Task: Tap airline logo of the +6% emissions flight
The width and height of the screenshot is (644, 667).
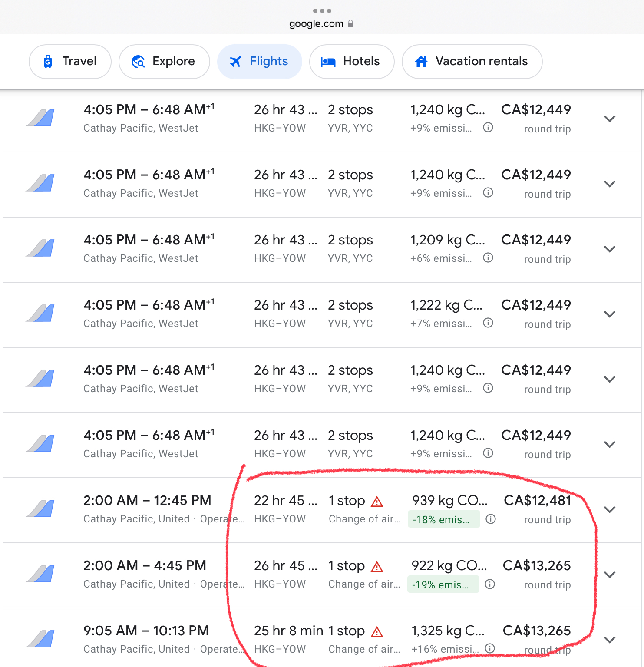Action: coord(40,248)
